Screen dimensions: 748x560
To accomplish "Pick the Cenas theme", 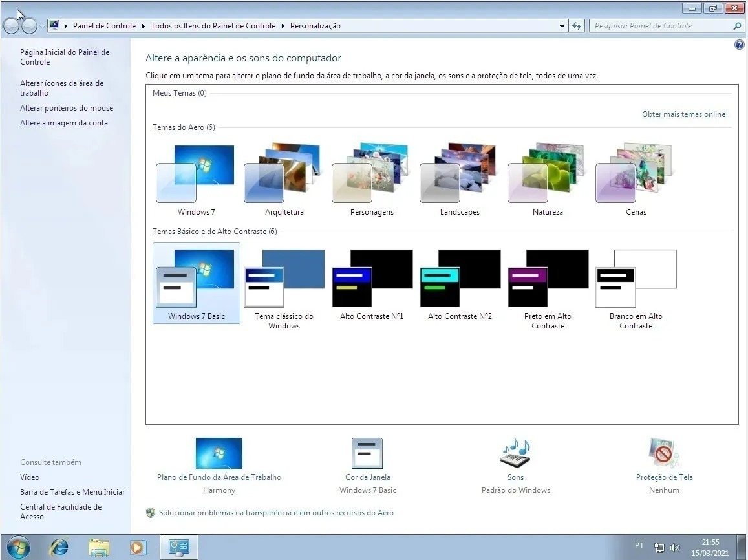I will 636,179.
